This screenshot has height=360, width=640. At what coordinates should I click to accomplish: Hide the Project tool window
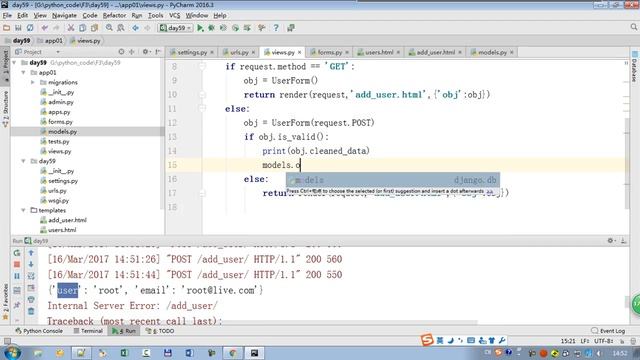point(158,52)
